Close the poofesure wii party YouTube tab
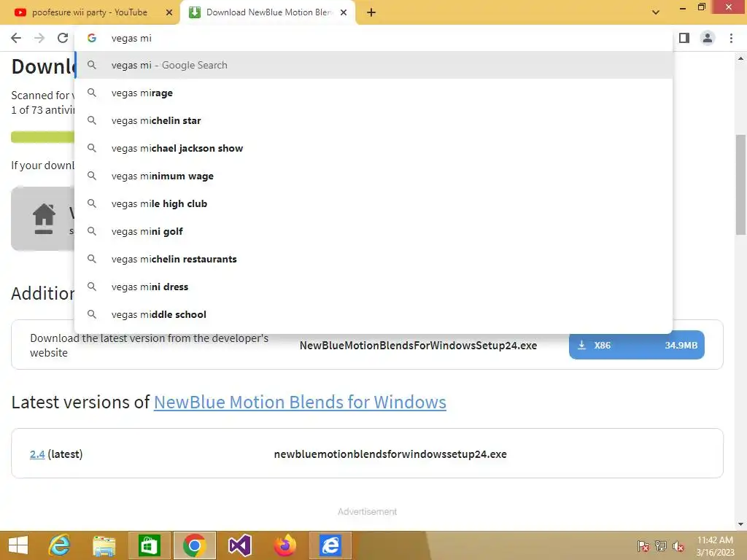This screenshot has height=560, width=747. click(x=169, y=12)
